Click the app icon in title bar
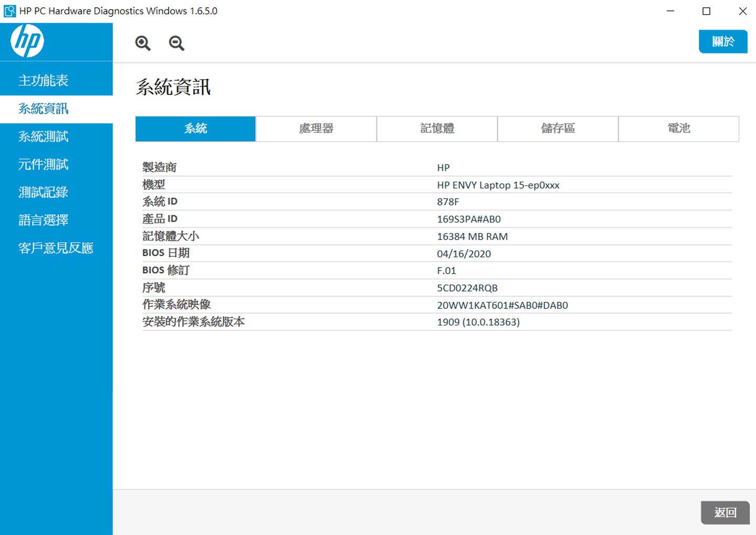The height and width of the screenshot is (535, 756). coord(9,11)
